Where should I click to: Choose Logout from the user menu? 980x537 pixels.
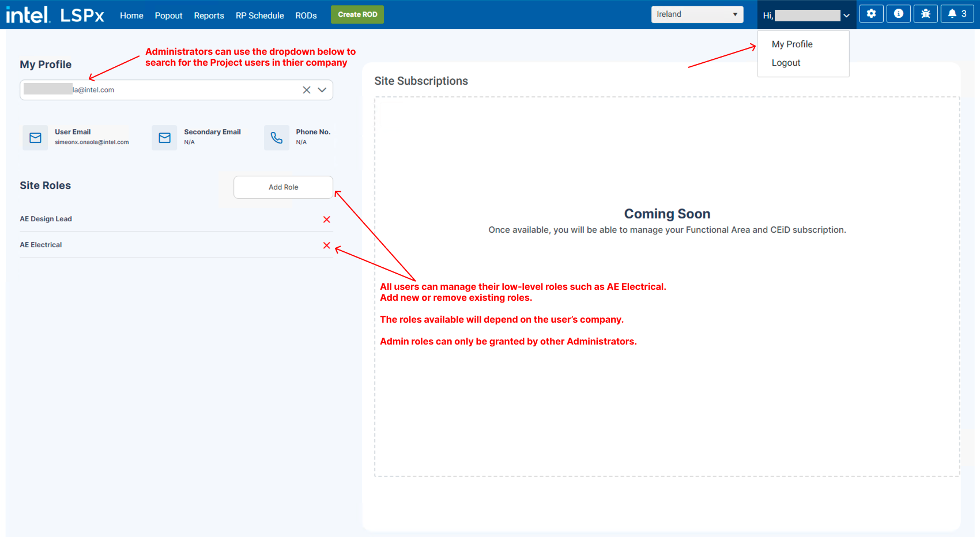tap(786, 63)
